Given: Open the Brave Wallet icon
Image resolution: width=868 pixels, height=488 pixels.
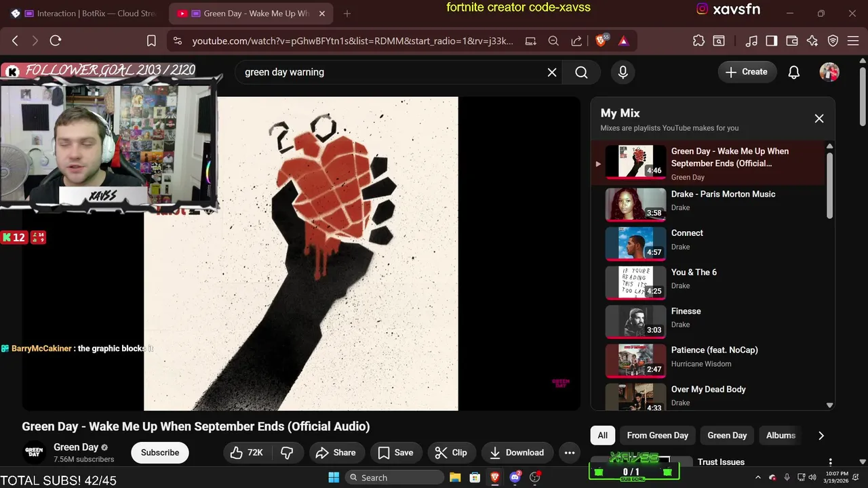Looking at the screenshot, I should tap(792, 41).
